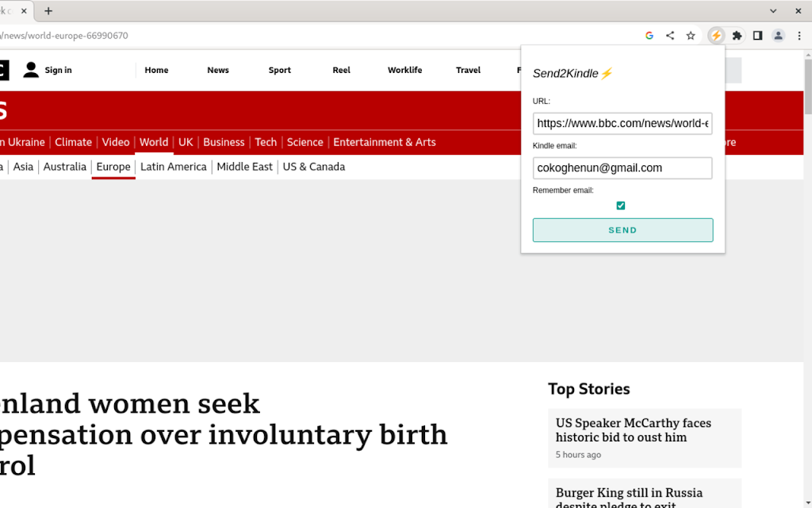812x508 pixels.
Task: Bookmark this page with the star icon
Action: 691,36
